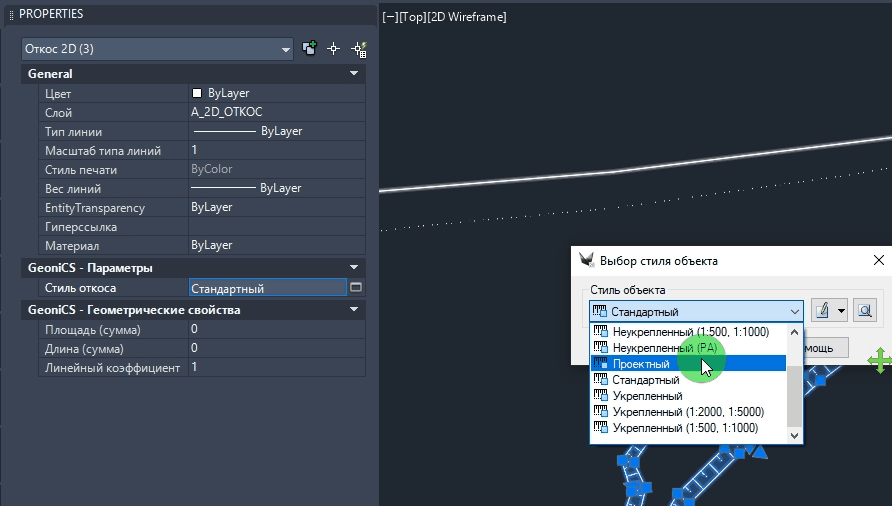Open the Откос 2D (3) object dropdown
Image resolution: width=892 pixels, height=506 pixels.
pos(286,48)
